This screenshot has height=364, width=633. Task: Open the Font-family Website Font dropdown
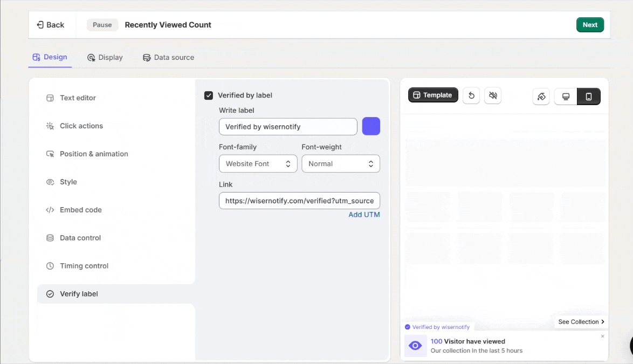[258, 164]
